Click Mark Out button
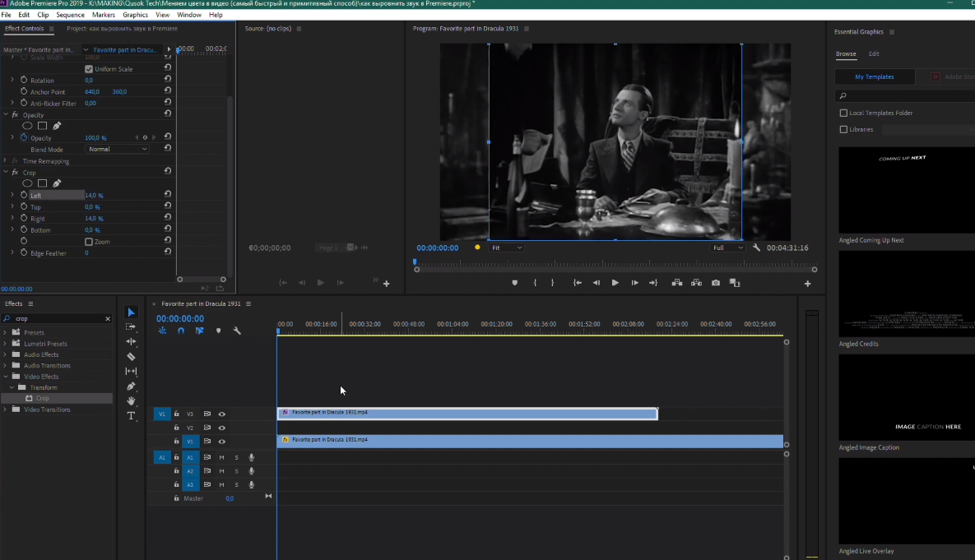The height and width of the screenshot is (560, 975). 552,283
